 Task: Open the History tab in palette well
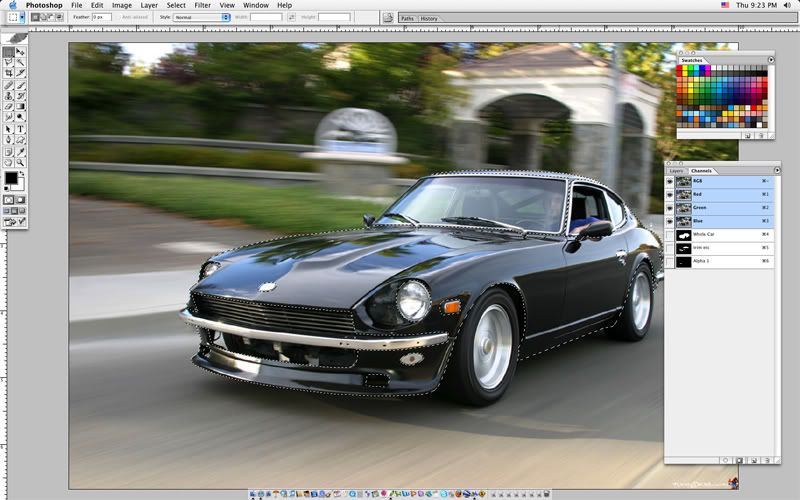click(429, 18)
